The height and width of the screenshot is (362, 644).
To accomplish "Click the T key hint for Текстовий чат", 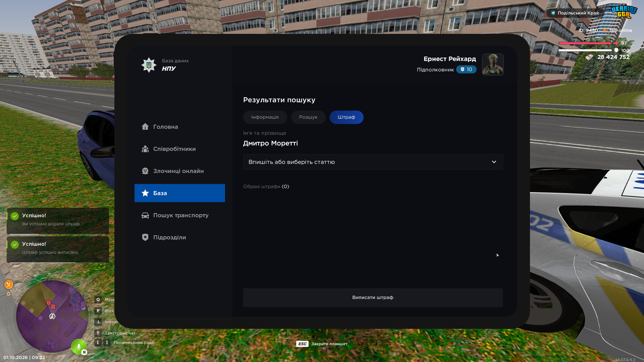I will [x=98, y=333].
